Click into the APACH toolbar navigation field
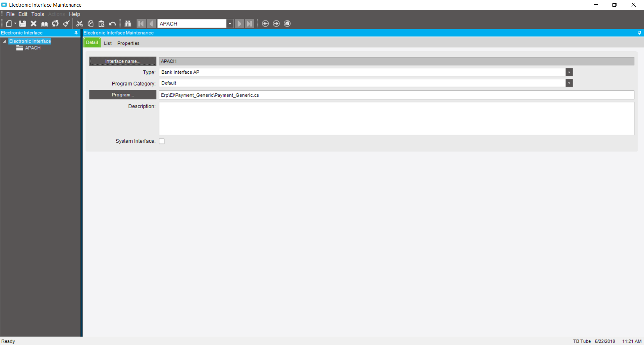This screenshot has width=644, height=345. pyautogui.click(x=192, y=24)
